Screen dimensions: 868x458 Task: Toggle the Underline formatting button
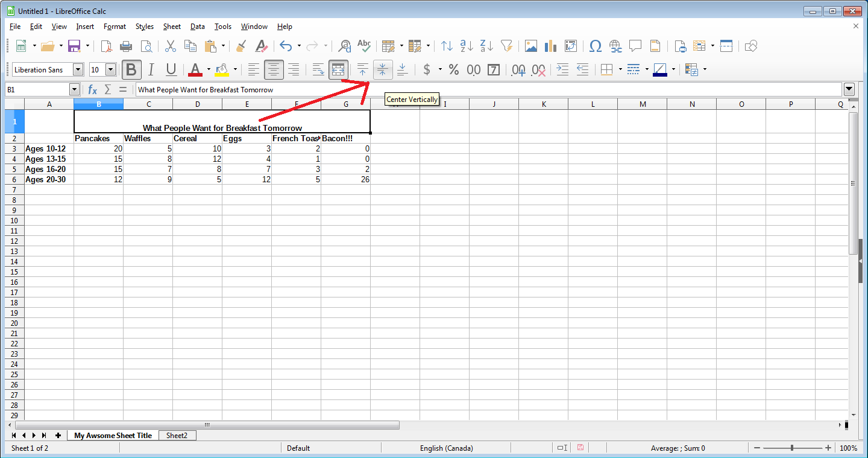point(171,70)
